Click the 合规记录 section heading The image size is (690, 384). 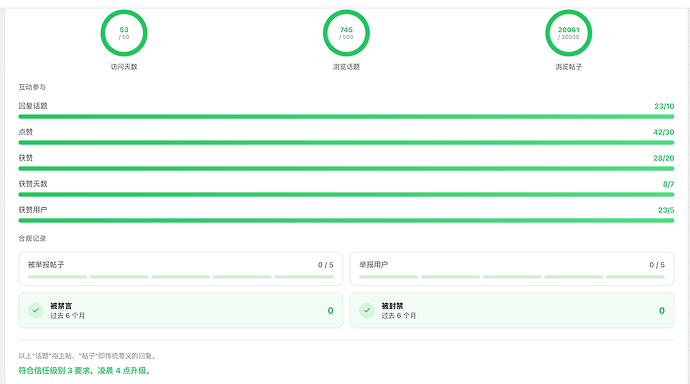(32, 238)
